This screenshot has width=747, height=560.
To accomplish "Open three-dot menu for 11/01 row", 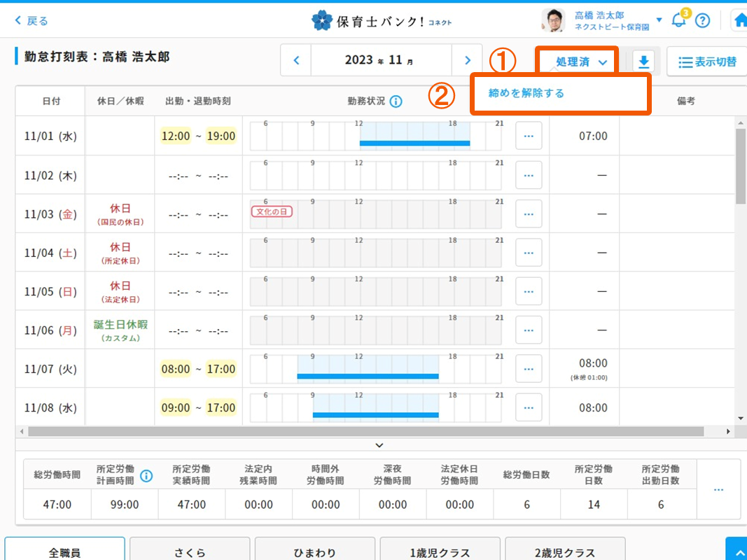I will pyautogui.click(x=529, y=136).
